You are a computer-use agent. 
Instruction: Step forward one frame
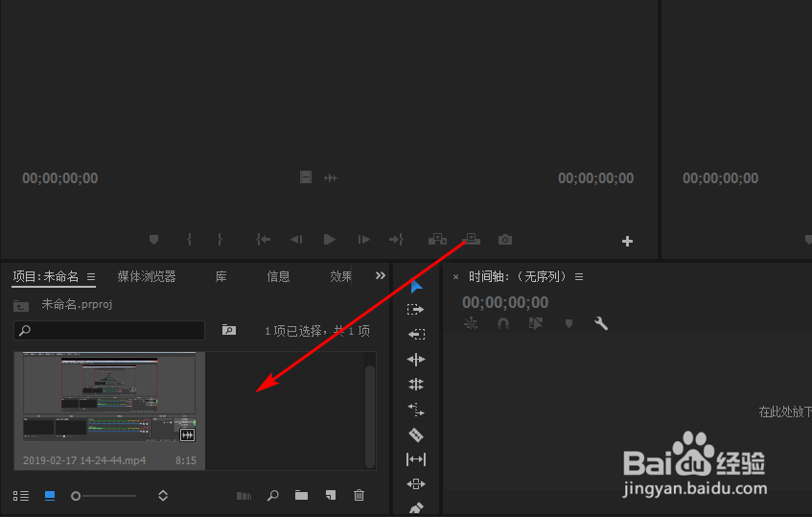(363, 240)
